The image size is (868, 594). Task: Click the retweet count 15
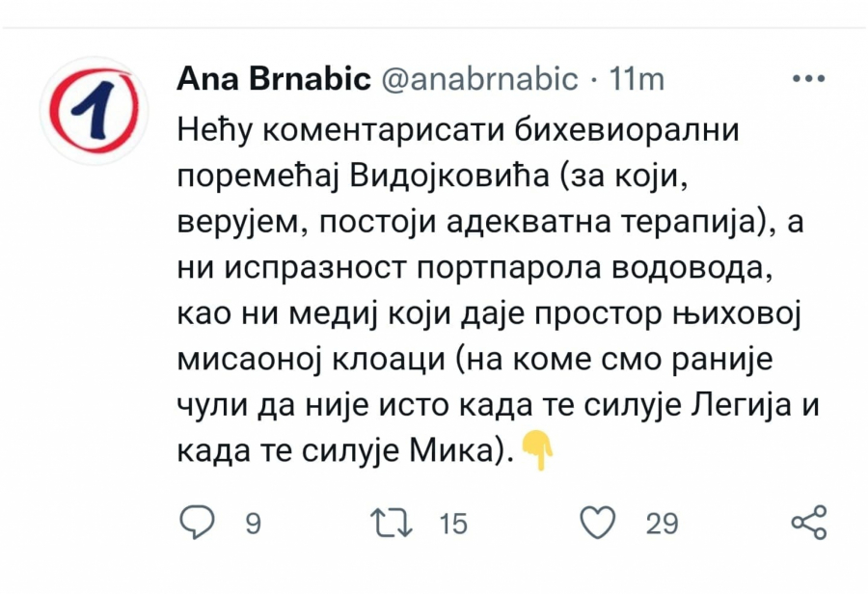pos(452,524)
